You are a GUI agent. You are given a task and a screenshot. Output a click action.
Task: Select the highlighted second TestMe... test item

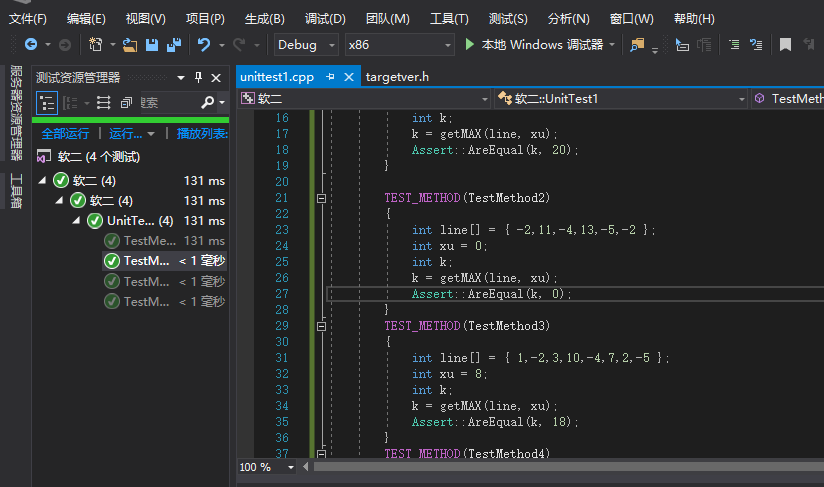coord(146,261)
